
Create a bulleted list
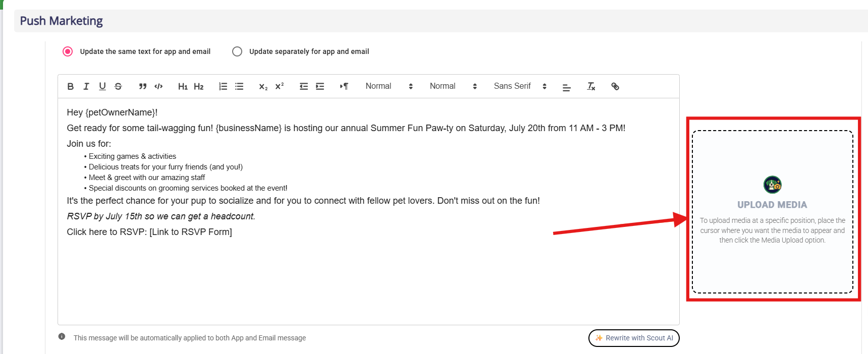(239, 86)
